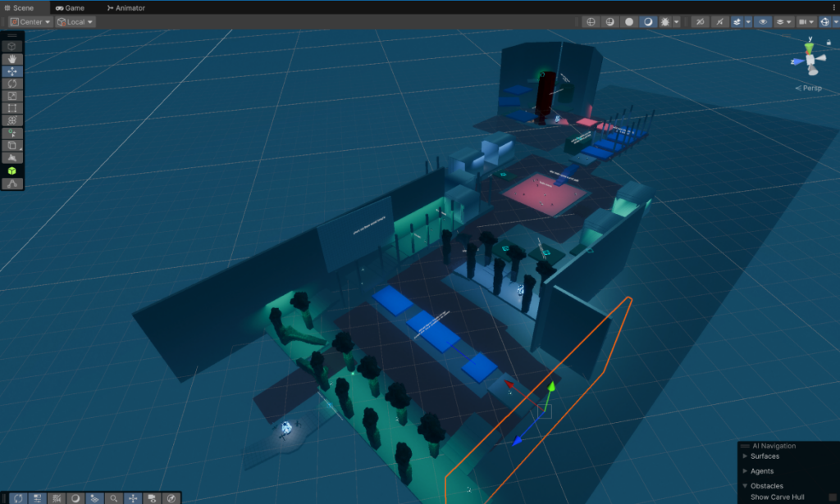Image resolution: width=840 pixels, height=504 pixels.
Task: Click the Show Carve Hull label text
Action: [x=778, y=497]
